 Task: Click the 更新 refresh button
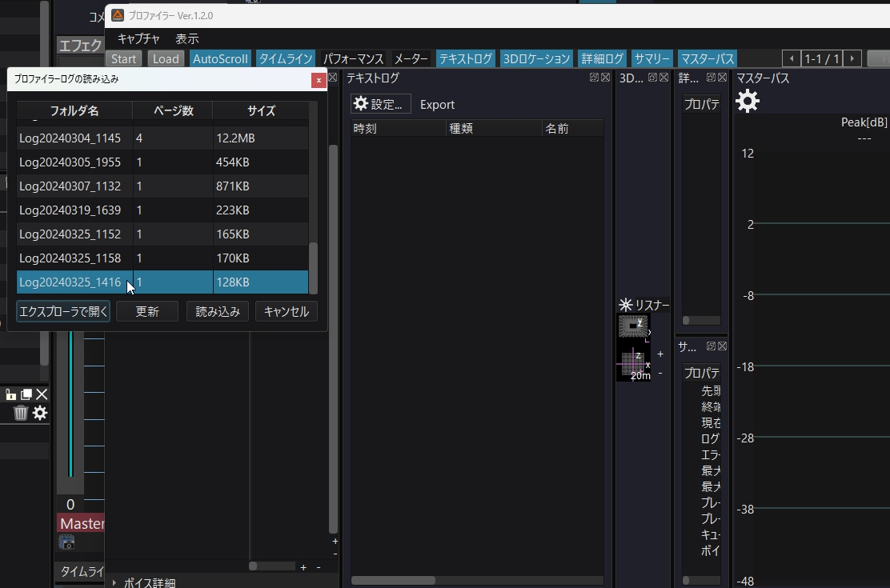147,311
